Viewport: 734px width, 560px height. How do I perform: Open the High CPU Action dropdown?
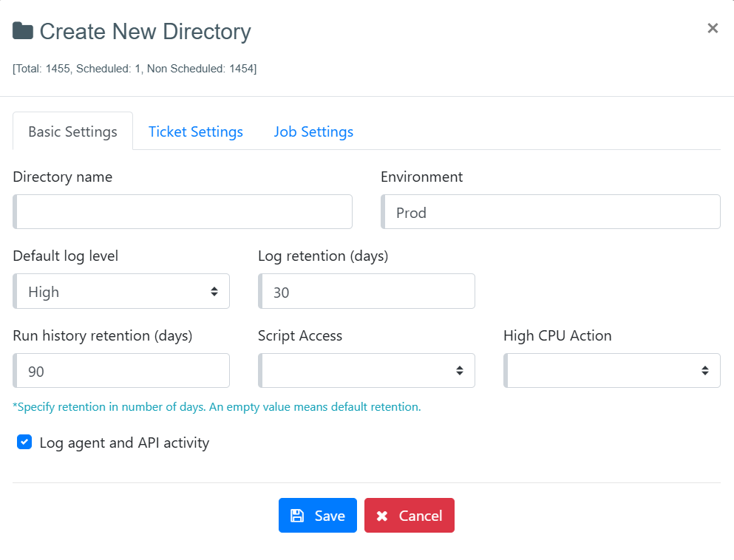click(612, 371)
